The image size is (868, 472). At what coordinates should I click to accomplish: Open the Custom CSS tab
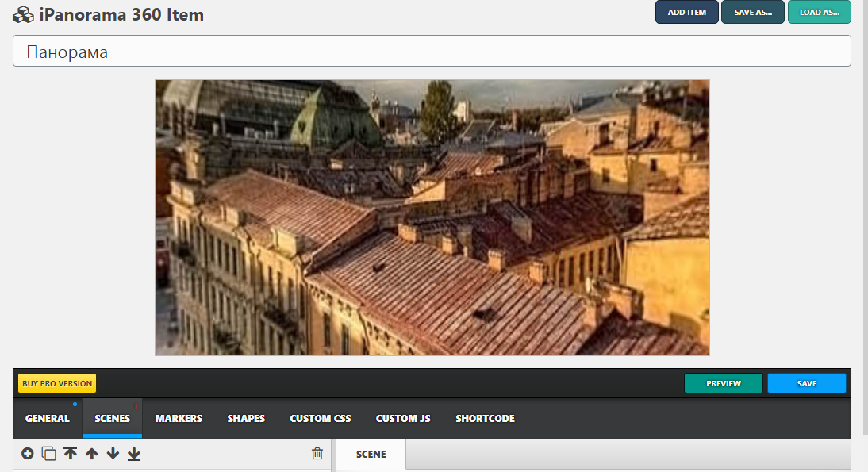click(x=321, y=418)
